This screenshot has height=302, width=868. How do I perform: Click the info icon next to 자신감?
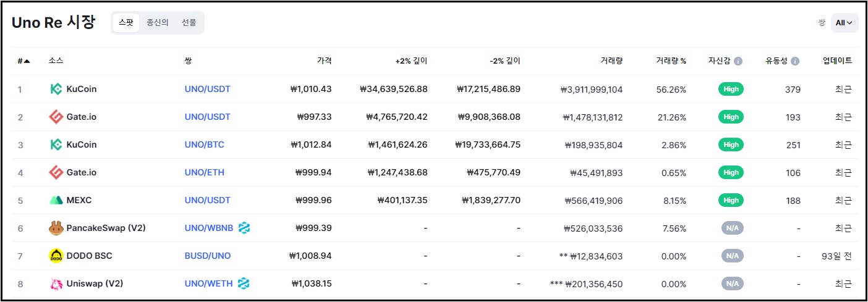coord(738,61)
